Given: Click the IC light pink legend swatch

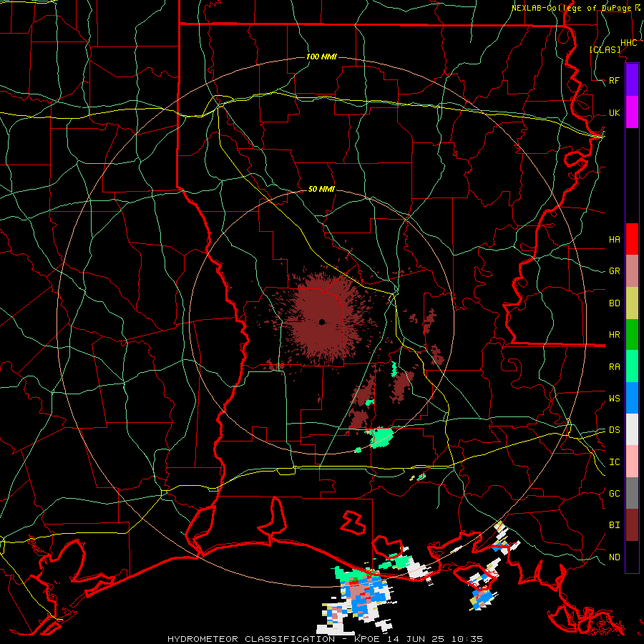Looking at the screenshot, I should (x=632, y=462).
